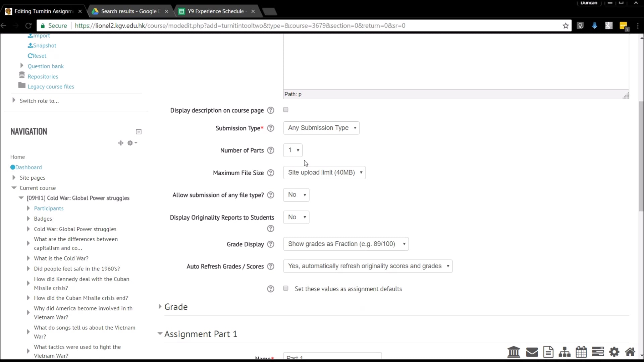Open the Legacy course files link
The width and height of the screenshot is (644, 362).
click(51, 86)
